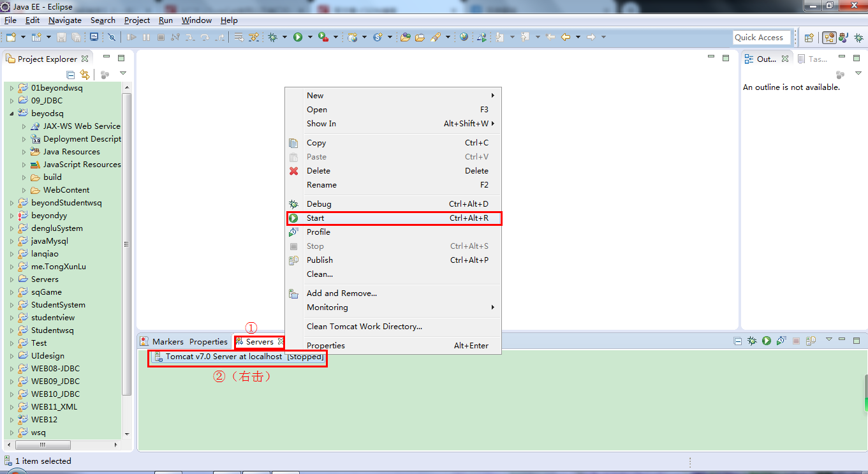Open the Servers view menu triangle
This screenshot has height=474, width=868.
pyautogui.click(x=829, y=340)
